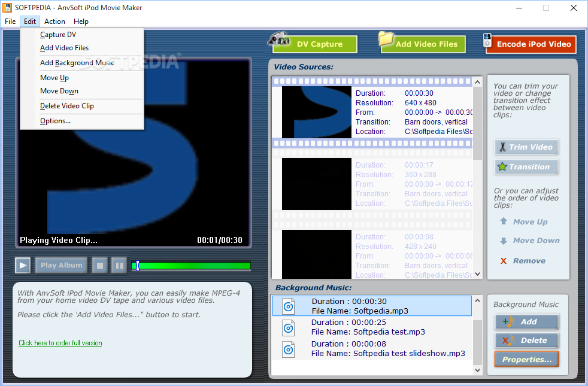Click the Delete background music button
This screenshot has height=386, width=588.
pos(526,341)
